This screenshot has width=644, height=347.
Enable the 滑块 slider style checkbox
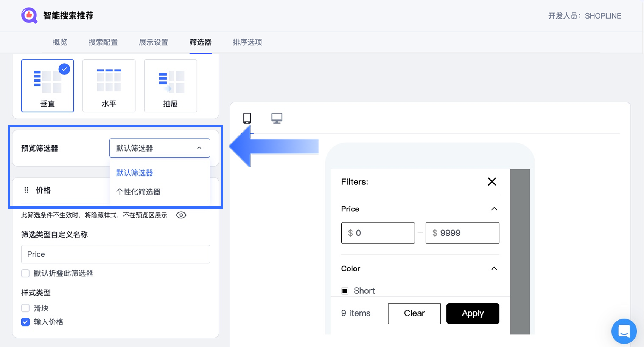[25, 308]
